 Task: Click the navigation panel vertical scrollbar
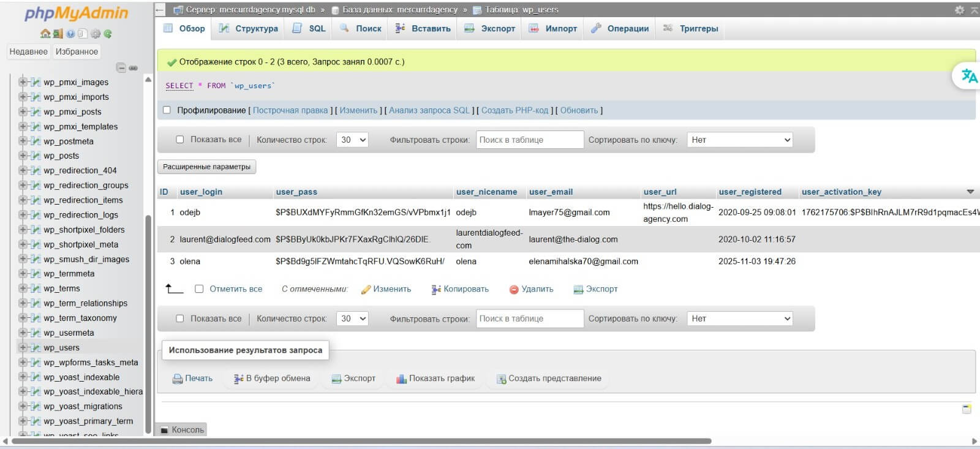(x=148, y=325)
